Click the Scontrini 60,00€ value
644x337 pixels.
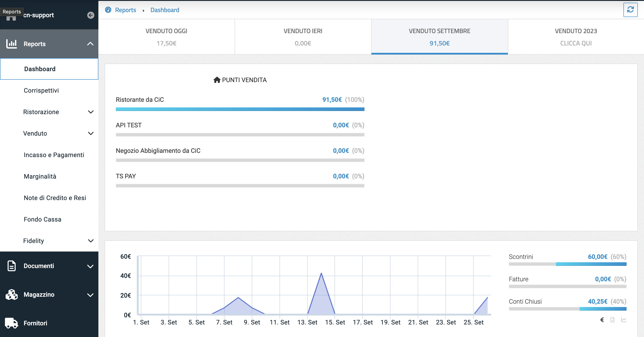[597, 257]
